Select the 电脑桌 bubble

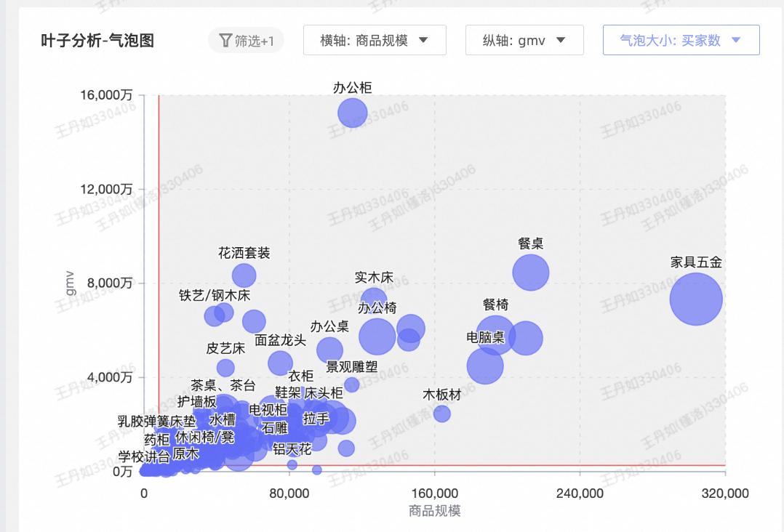click(485, 366)
